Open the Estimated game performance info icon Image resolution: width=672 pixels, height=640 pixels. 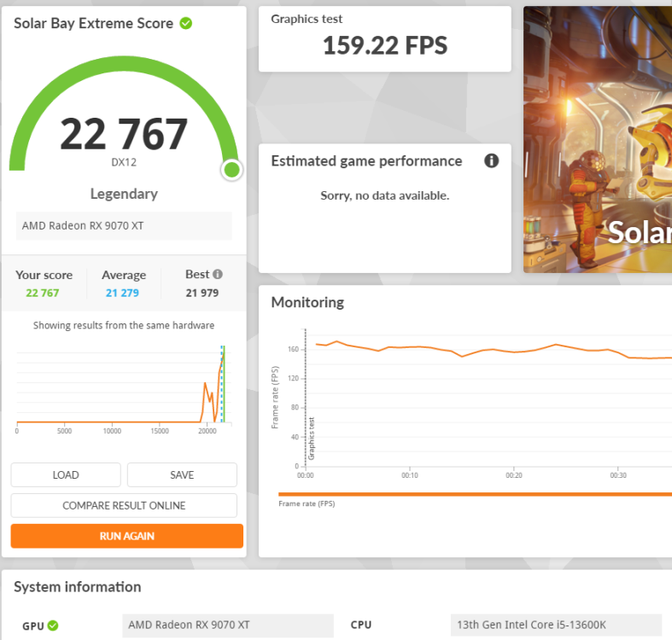click(x=491, y=161)
